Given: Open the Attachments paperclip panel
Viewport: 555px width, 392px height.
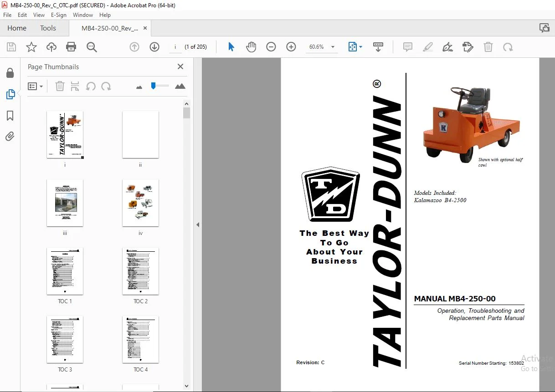Looking at the screenshot, I should click(10, 136).
